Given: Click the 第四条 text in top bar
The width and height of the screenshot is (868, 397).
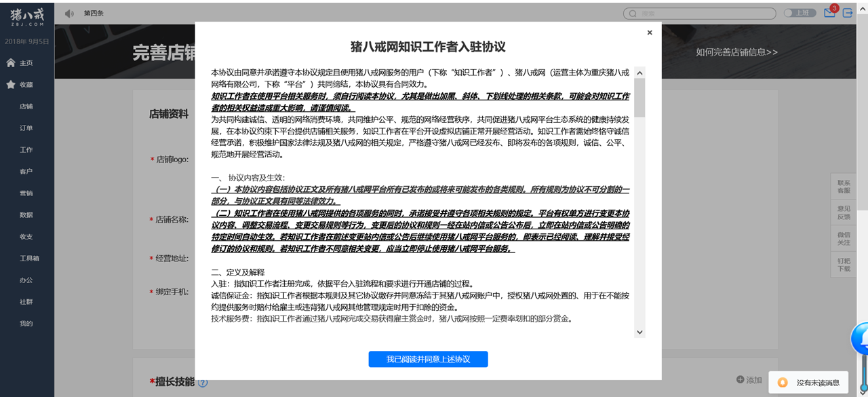Looking at the screenshot, I should (x=94, y=14).
